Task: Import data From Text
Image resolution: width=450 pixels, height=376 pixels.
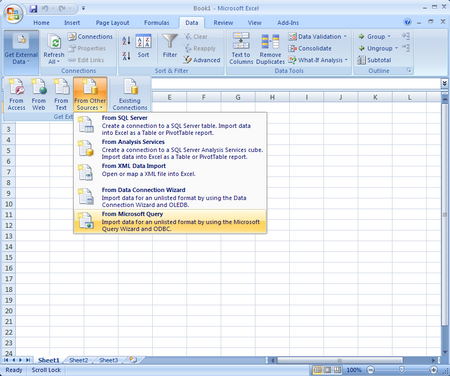Action: pos(61,94)
